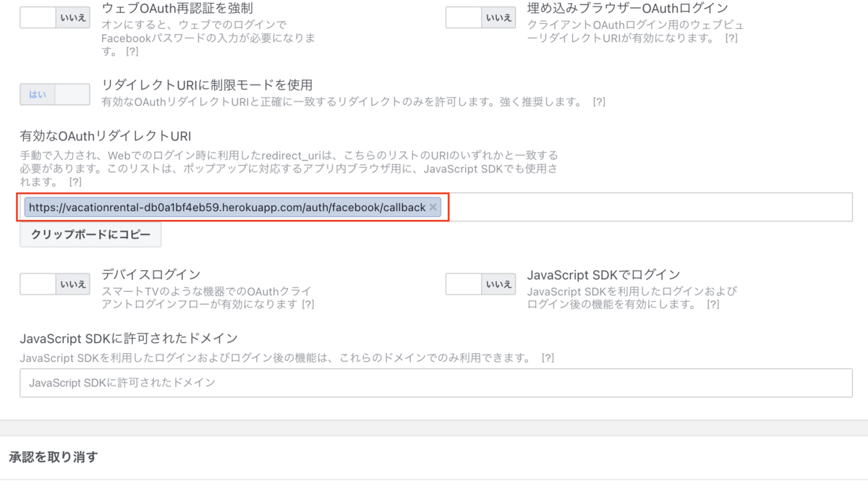Image resolution: width=868 pixels, height=492 pixels.
Task: Enable デバイスログイン switch
Action: (55, 284)
